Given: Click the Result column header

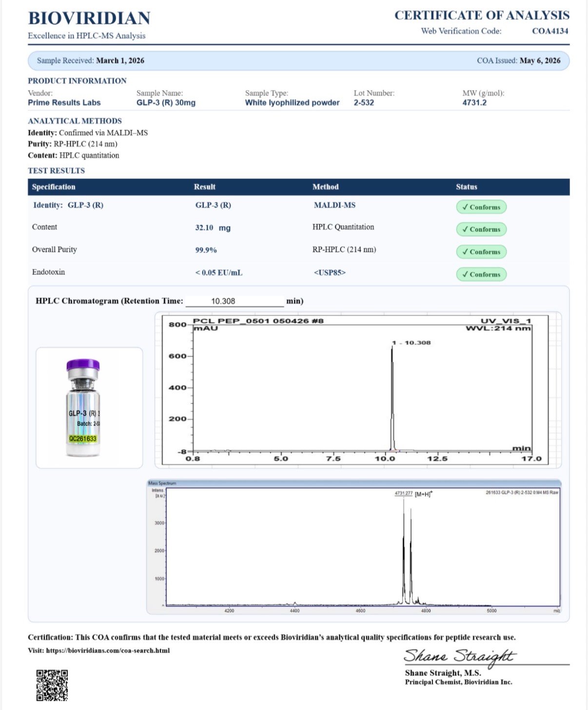Looking at the screenshot, I should pos(205,187).
